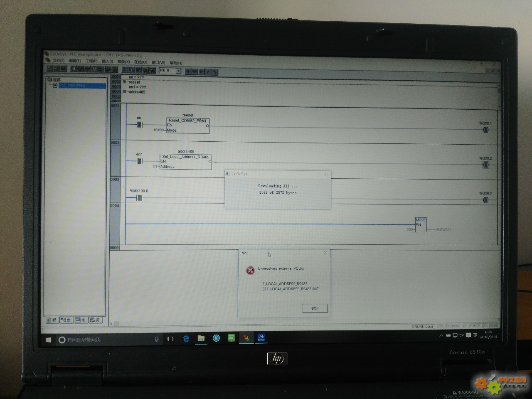The image size is (532, 399).
Task: Open Microsoft Edge from the taskbar
Action: click(186, 339)
